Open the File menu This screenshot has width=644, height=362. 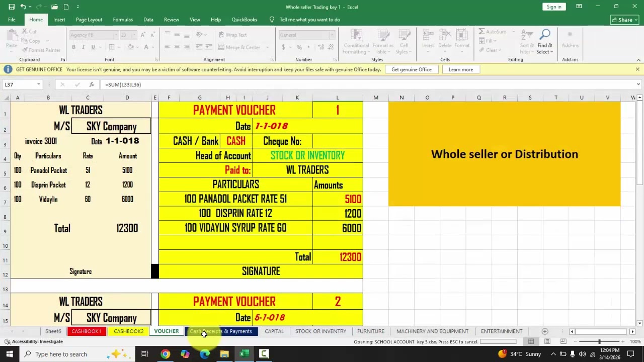click(x=12, y=20)
